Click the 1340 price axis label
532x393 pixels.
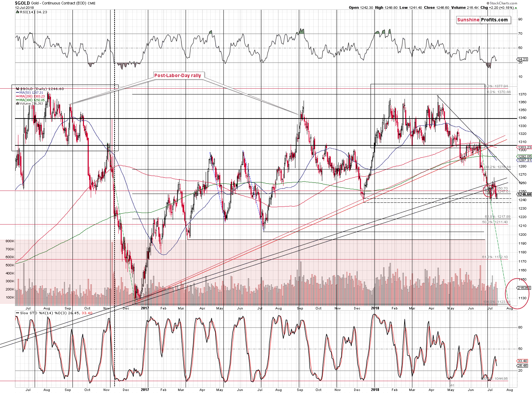point(522,118)
